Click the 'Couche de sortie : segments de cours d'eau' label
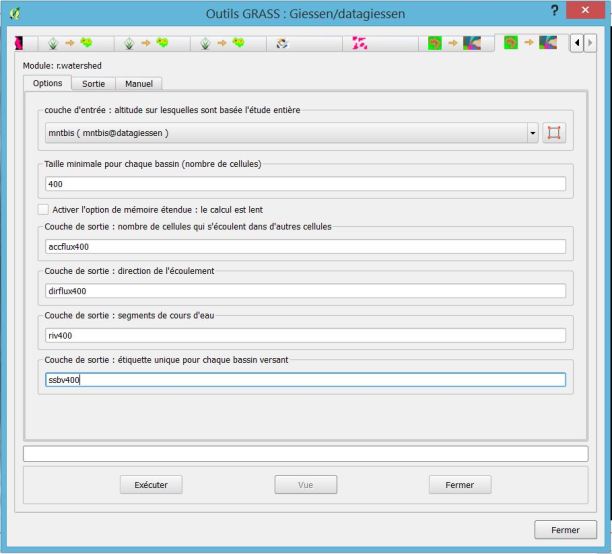This screenshot has width=612, height=554. pyautogui.click(x=129, y=315)
